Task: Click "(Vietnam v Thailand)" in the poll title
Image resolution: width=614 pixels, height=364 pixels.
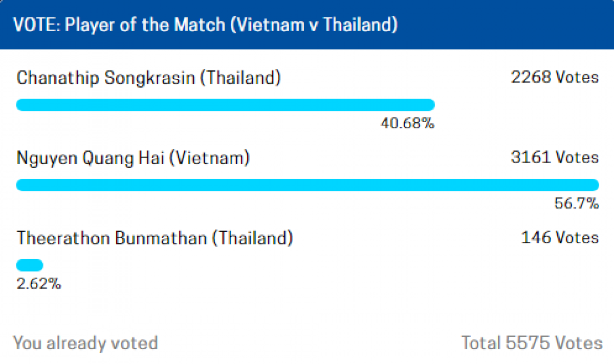Action: click(313, 25)
